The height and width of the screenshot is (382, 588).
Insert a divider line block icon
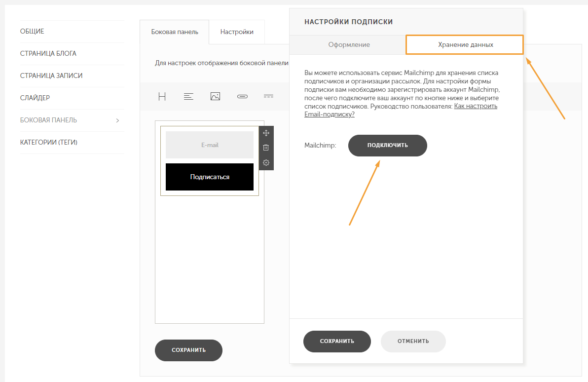click(x=268, y=96)
